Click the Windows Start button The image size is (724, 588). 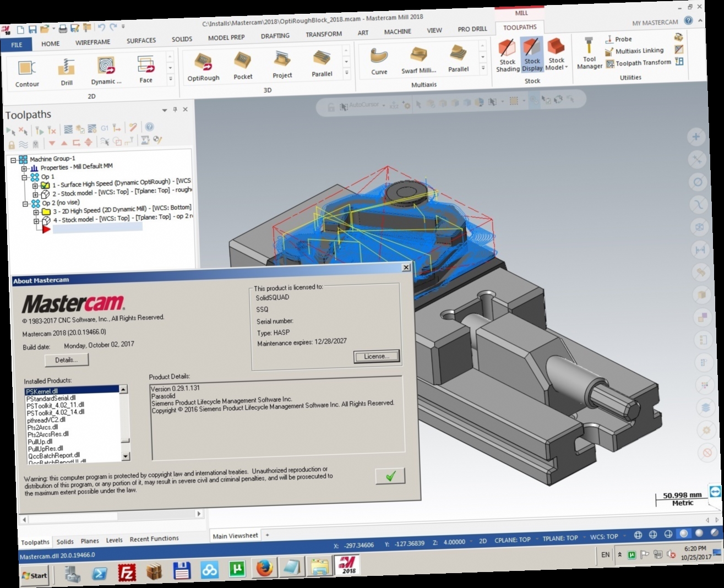34,576
